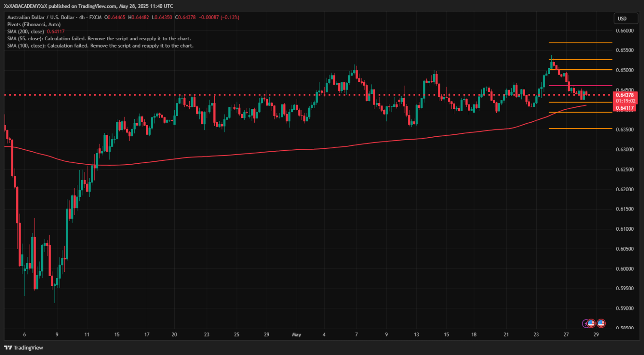644x355 pixels.
Task: Click the 0.64117 SMA value label on price axis
Action: 625,108
